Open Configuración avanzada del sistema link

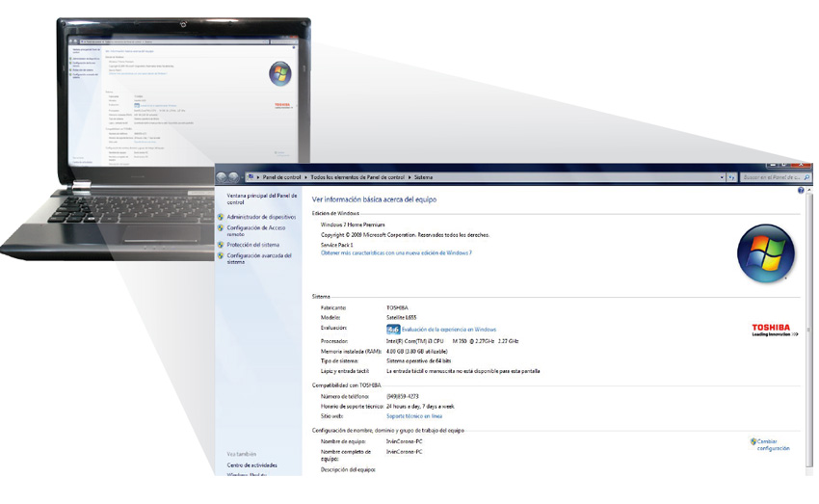pos(259,259)
